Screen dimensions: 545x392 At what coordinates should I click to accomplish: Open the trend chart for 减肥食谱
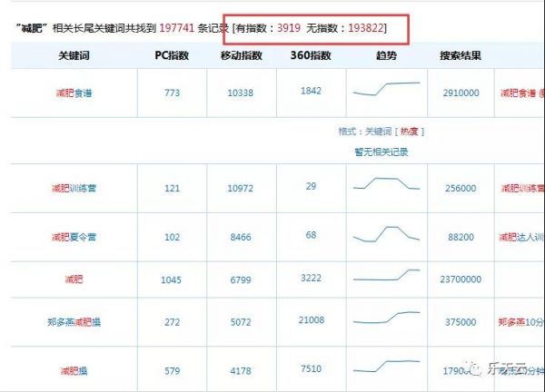pos(386,88)
